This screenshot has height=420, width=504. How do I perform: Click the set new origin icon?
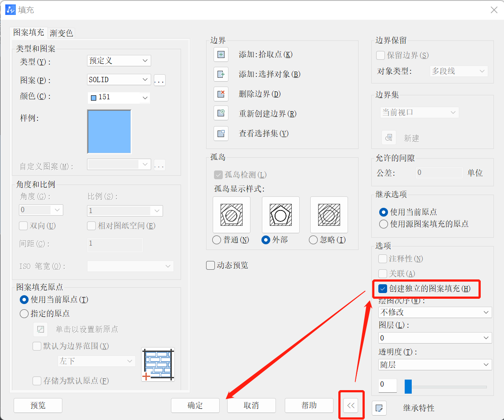(40, 329)
